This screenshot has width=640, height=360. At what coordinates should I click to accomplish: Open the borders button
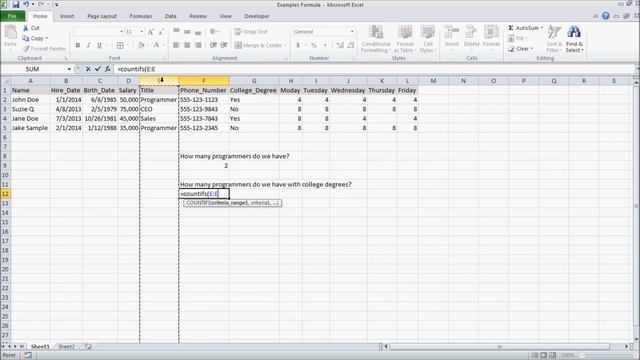(120, 45)
